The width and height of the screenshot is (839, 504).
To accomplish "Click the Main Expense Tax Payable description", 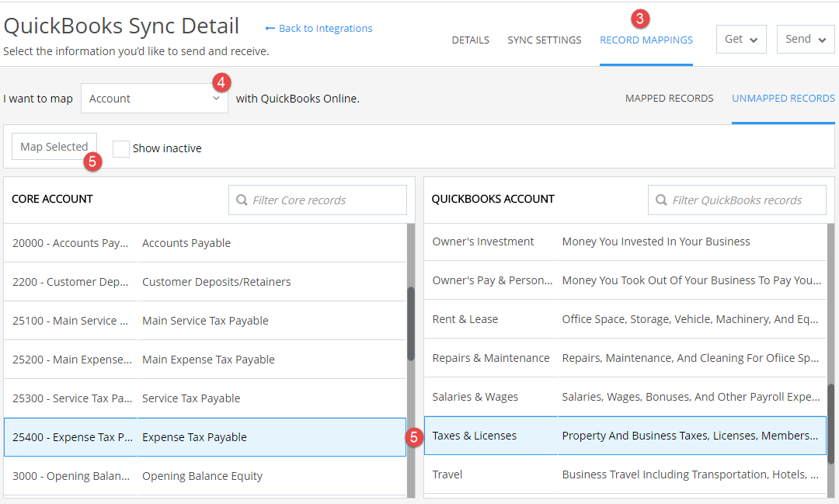I will 208,360.
